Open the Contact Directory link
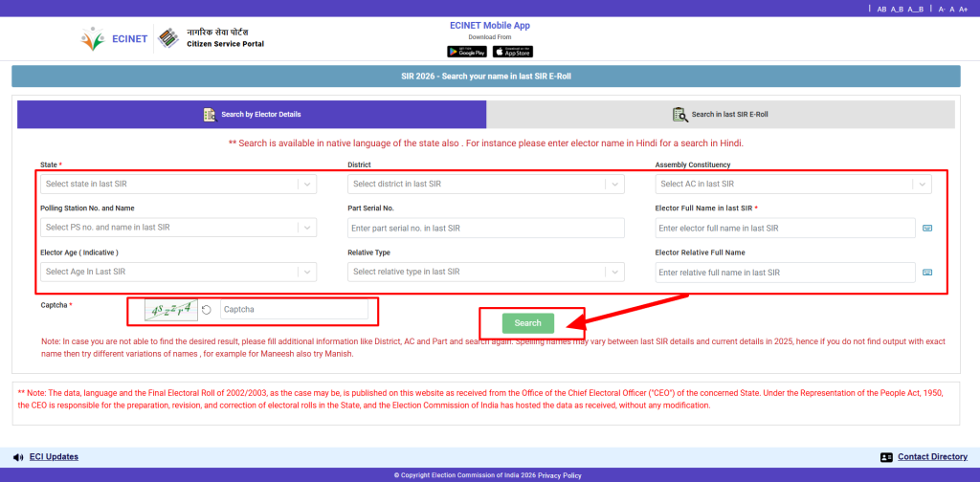 pyautogui.click(x=932, y=457)
